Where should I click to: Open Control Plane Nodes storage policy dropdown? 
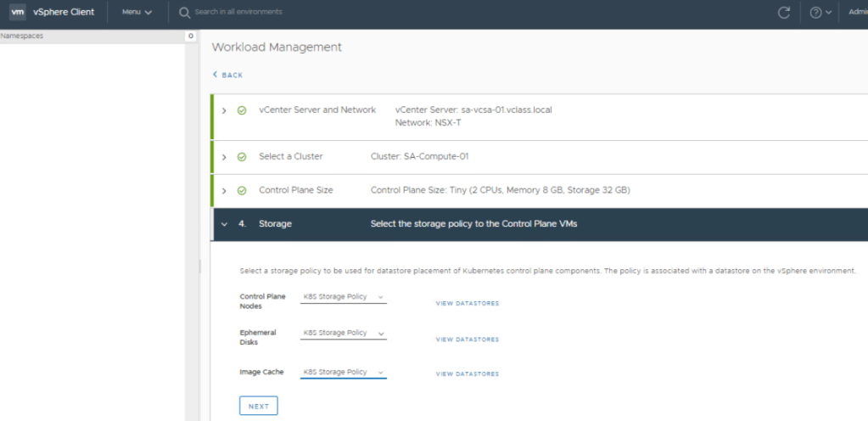click(343, 298)
